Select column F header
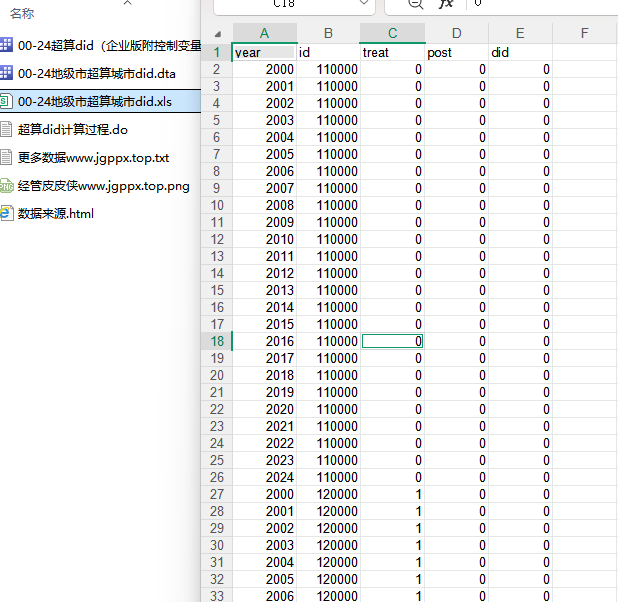The image size is (618, 602). click(584, 33)
